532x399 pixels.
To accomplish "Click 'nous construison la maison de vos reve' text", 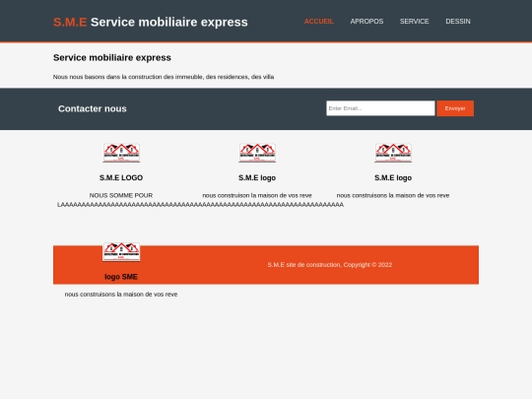I will (257, 195).
